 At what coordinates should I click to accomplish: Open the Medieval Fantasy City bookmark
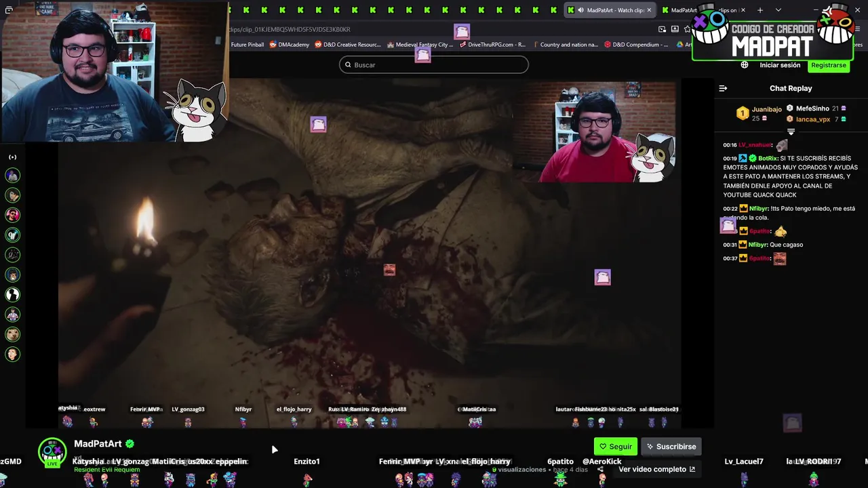click(x=420, y=45)
